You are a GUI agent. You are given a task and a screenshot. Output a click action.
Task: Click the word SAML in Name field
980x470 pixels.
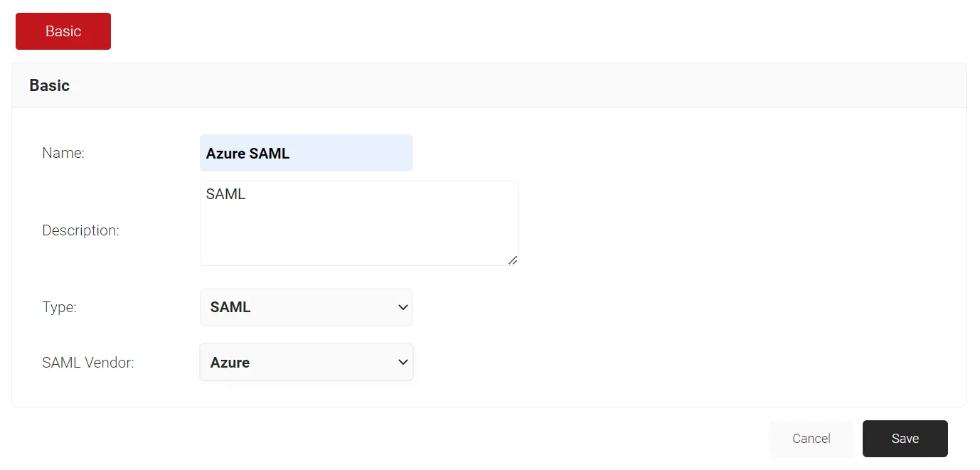click(270, 154)
